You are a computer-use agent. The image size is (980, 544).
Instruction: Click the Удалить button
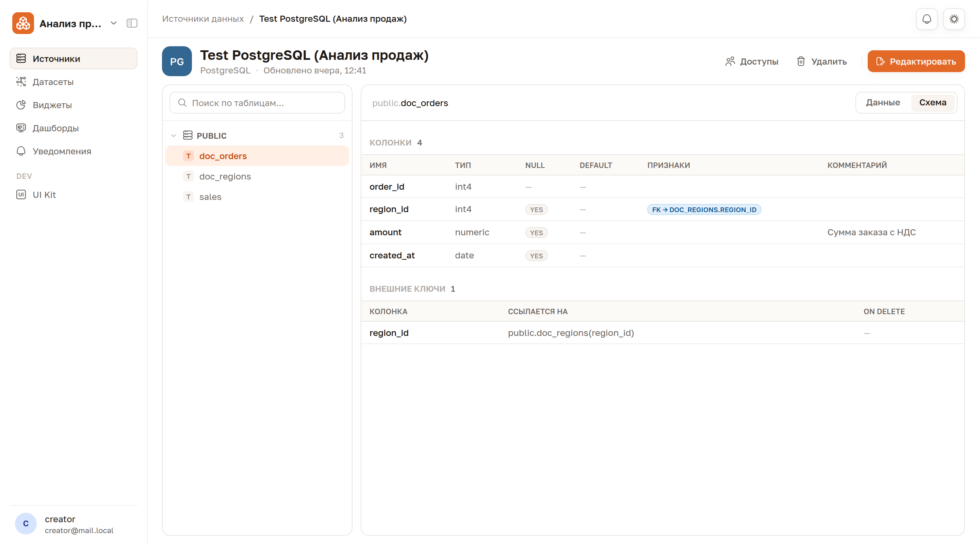(x=821, y=61)
